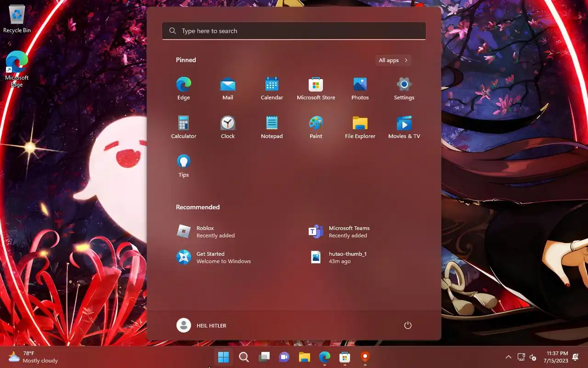
Task: Show hidden system tray icons
Action: click(x=509, y=357)
